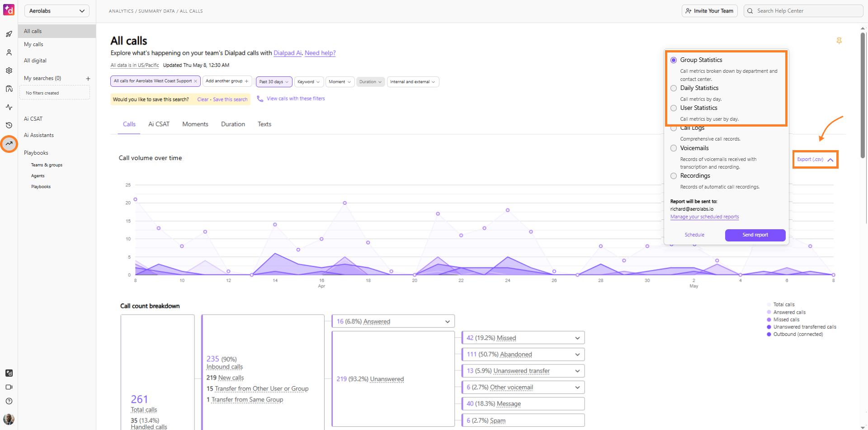Toggle Total calls legend swatch
Image resolution: width=868 pixels, height=430 pixels.
coord(769,305)
